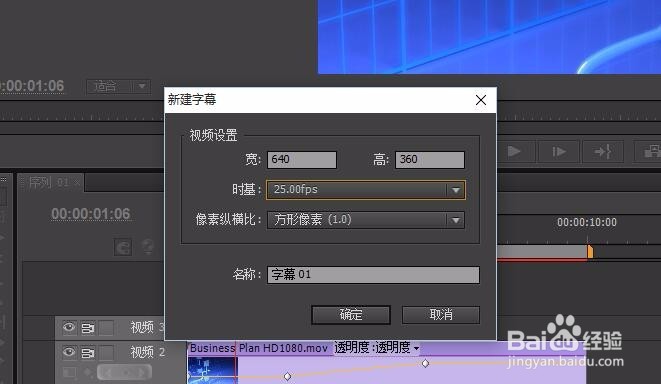Toggle the snap magnet icon in timeline
The image size is (661, 384).
click(x=123, y=247)
